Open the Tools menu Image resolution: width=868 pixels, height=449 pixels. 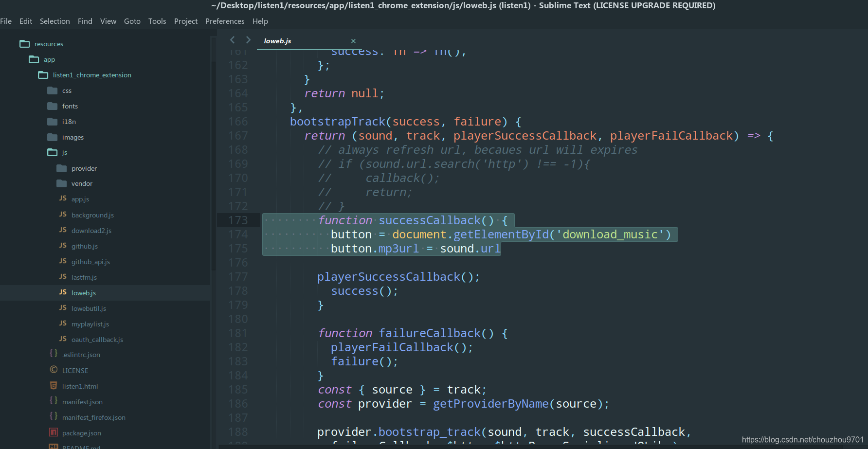pyautogui.click(x=157, y=21)
